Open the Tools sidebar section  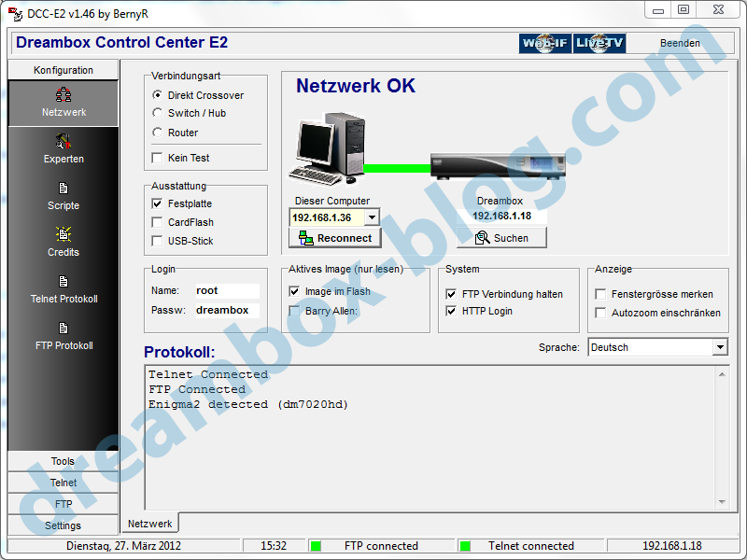tap(63, 461)
